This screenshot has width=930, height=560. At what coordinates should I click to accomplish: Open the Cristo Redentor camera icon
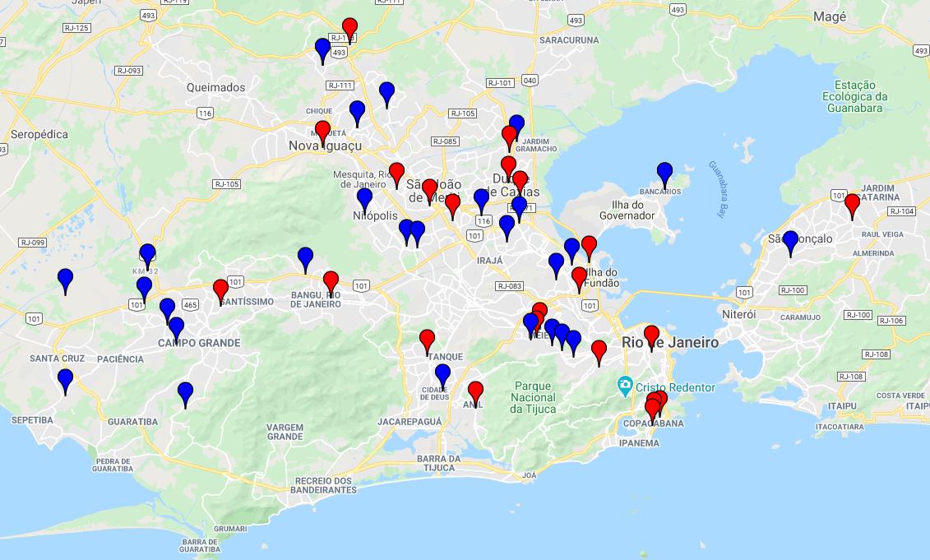[x=625, y=386]
